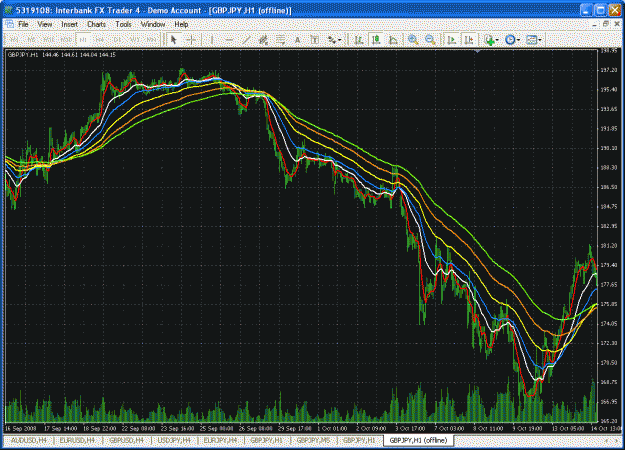The width and height of the screenshot is (625, 450).
Task: Open the Insert menu
Action: pyautogui.click(x=69, y=25)
